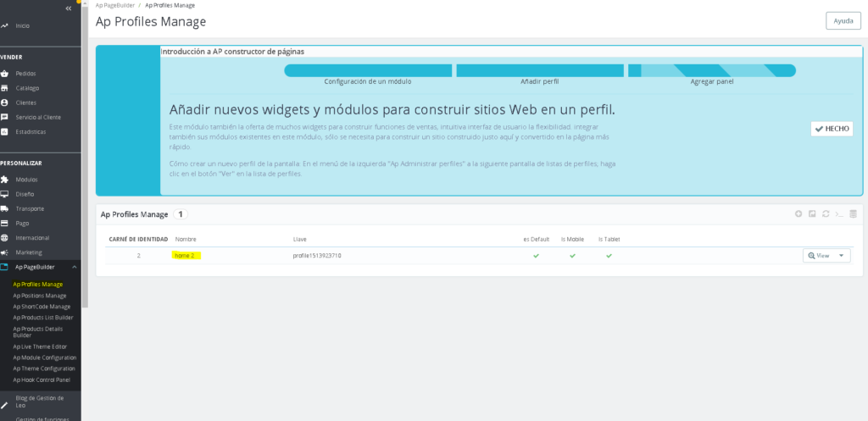Click the Módulos puzzle icon
868x421 pixels.
[4, 180]
